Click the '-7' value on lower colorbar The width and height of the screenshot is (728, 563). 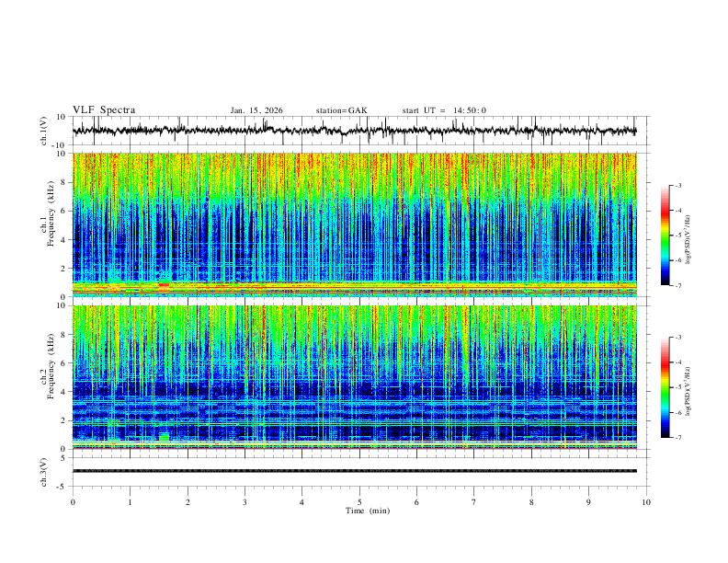[x=678, y=438]
